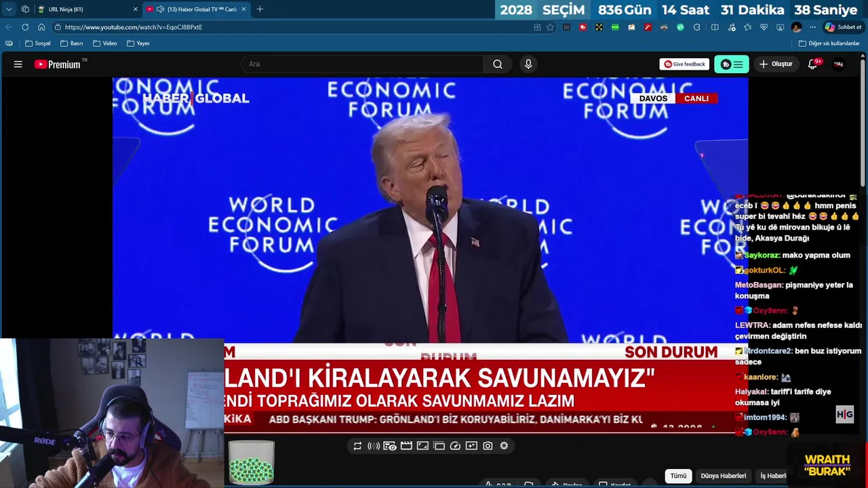Click the Sohbet et Copilot button

pyautogui.click(x=843, y=27)
